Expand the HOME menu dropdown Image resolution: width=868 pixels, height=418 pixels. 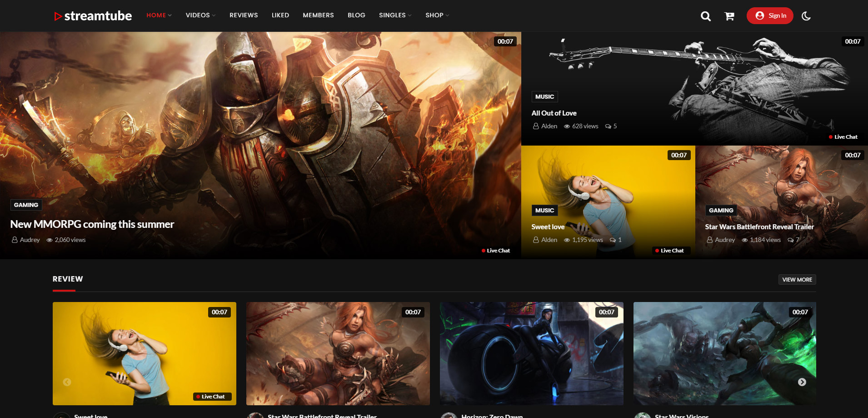[x=159, y=15]
